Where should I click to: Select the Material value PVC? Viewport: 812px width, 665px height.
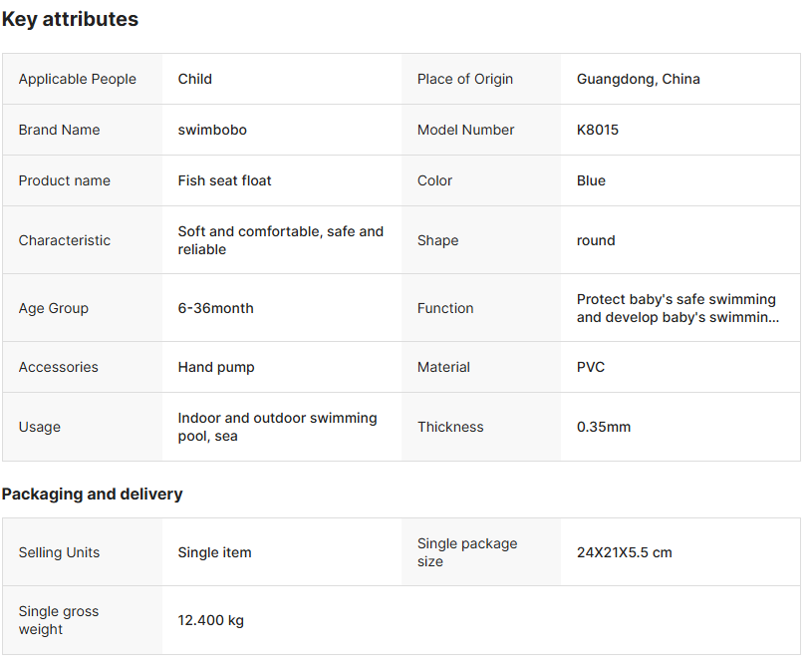click(x=591, y=367)
